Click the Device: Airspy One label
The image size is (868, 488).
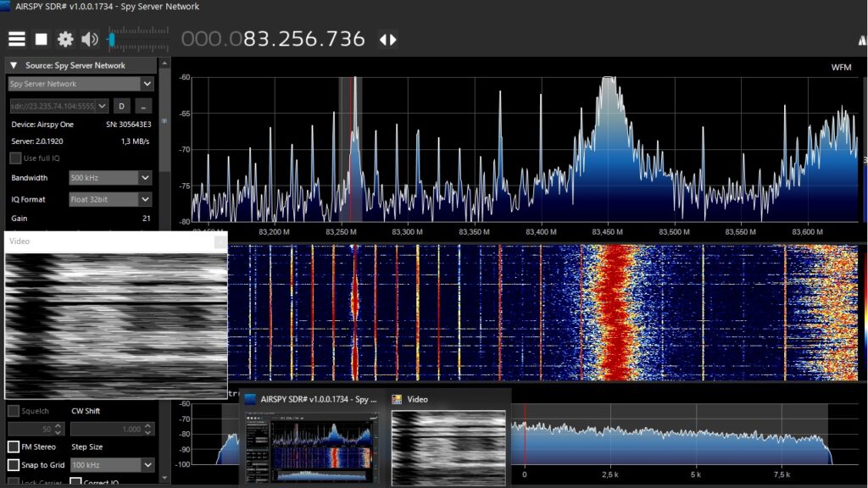pos(42,125)
